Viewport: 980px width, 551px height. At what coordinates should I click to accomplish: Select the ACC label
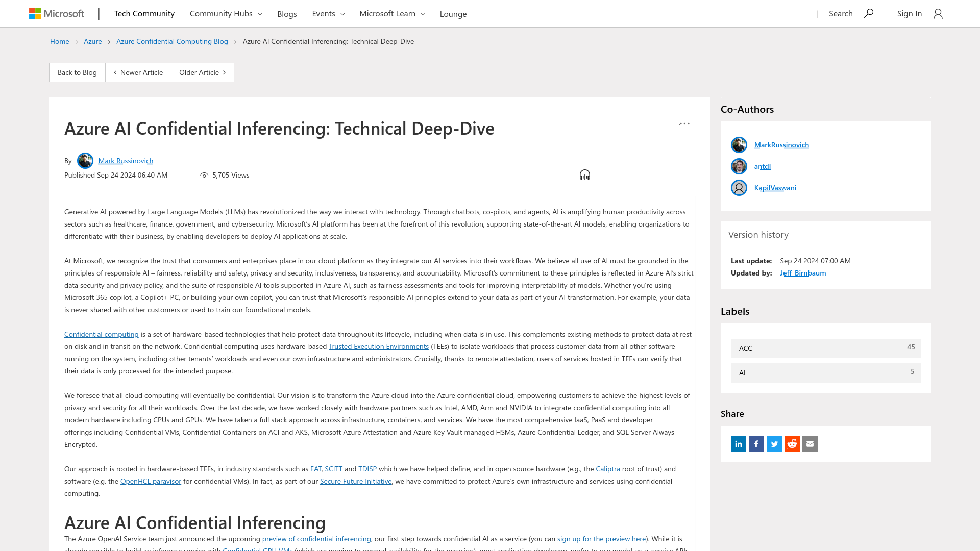coord(826,348)
